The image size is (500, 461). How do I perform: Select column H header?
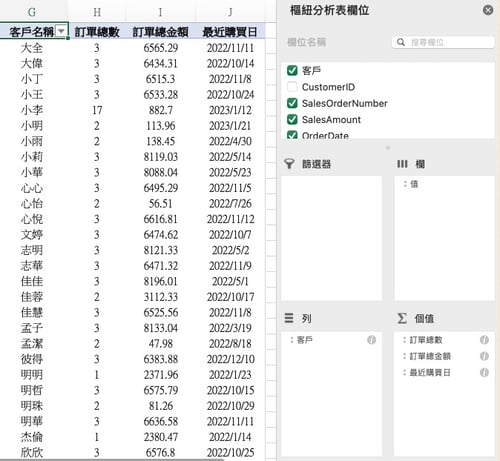pyautogui.click(x=97, y=12)
